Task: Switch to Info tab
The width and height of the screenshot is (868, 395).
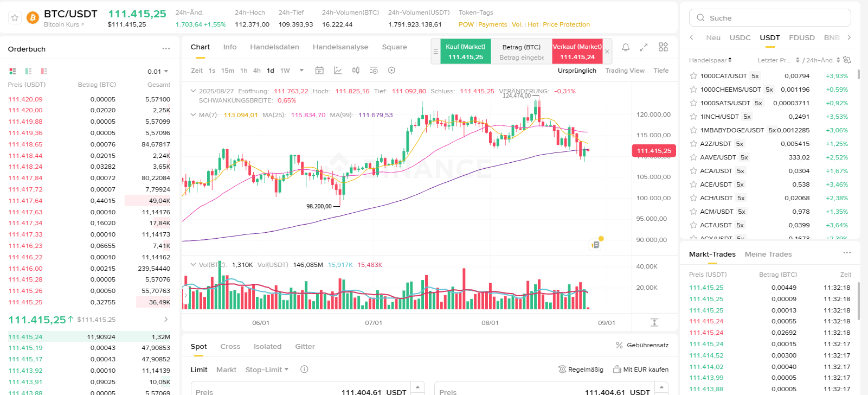Action: pyautogui.click(x=230, y=47)
